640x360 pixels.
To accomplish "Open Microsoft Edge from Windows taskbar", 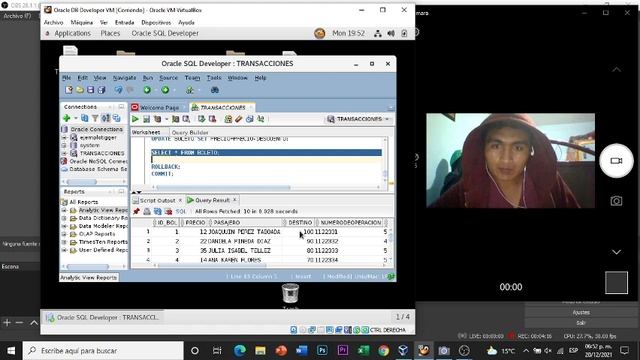I will (240, 351).
